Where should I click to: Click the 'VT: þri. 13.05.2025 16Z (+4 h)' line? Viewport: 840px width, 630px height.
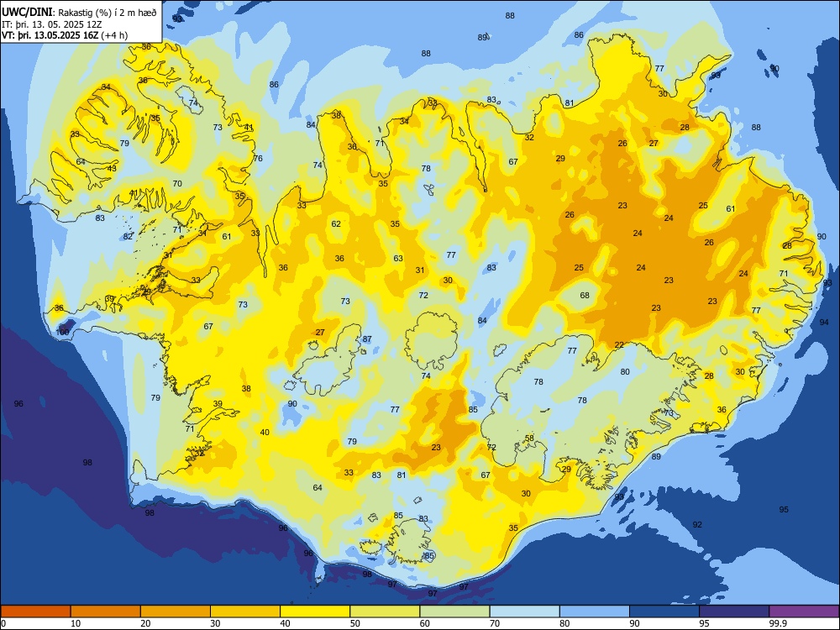pos(65,35)
